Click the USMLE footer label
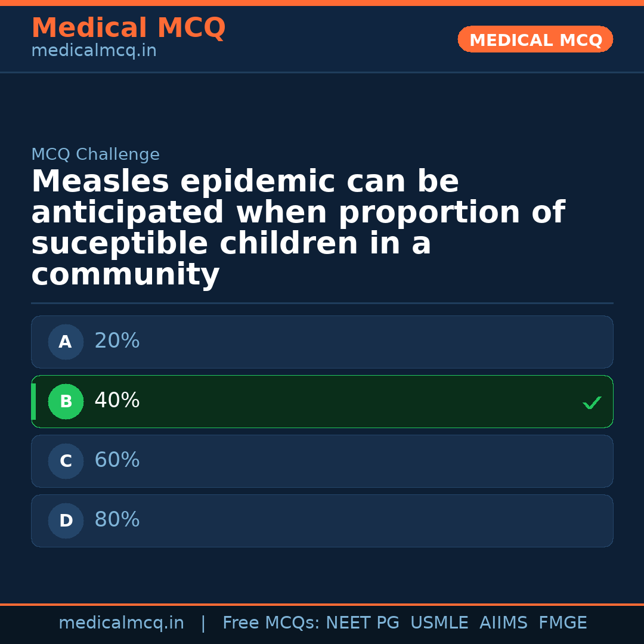This screenshot has width=644, height=644. tap(439, 623)
